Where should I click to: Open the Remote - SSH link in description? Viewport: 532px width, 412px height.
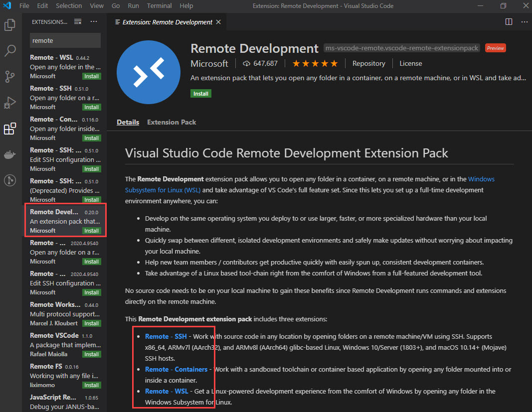click(x=166, y=336)
